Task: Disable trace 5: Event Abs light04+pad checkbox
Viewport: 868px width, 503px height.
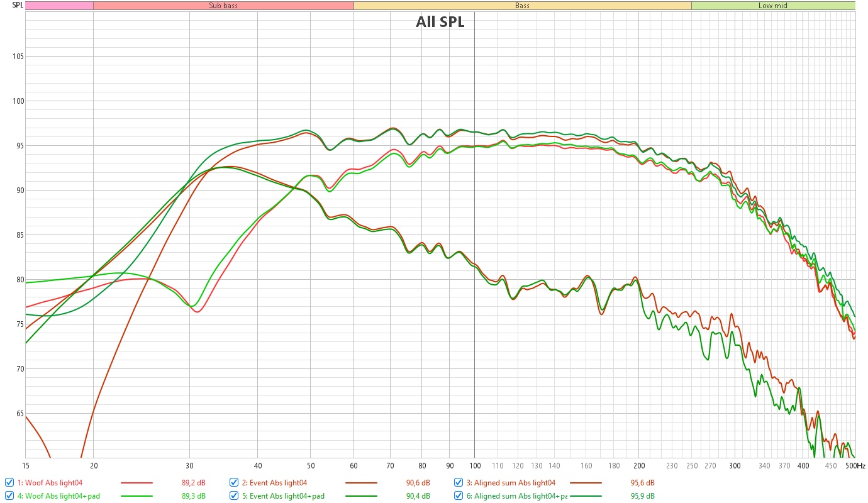Action: point(234,495)
